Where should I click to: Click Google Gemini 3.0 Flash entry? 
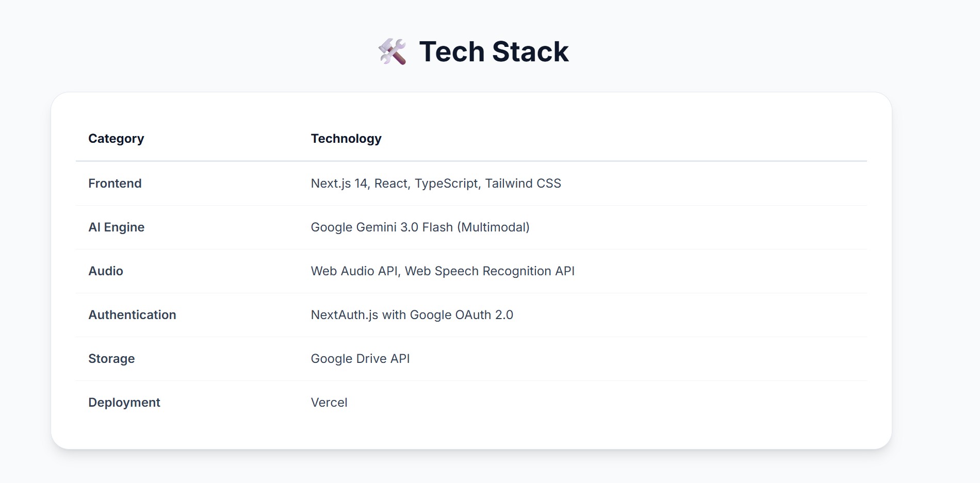[382, 227]
